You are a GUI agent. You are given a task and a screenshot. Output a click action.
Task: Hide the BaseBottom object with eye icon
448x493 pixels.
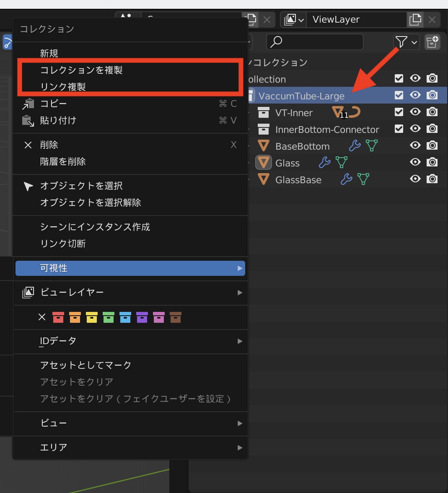pos(415,146)
